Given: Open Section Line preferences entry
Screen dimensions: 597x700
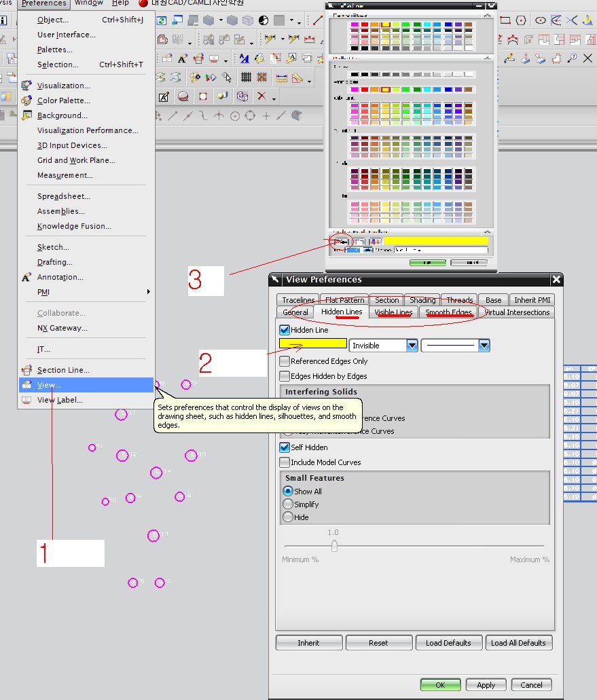Looking at the screenshot, I should (62, 370).
